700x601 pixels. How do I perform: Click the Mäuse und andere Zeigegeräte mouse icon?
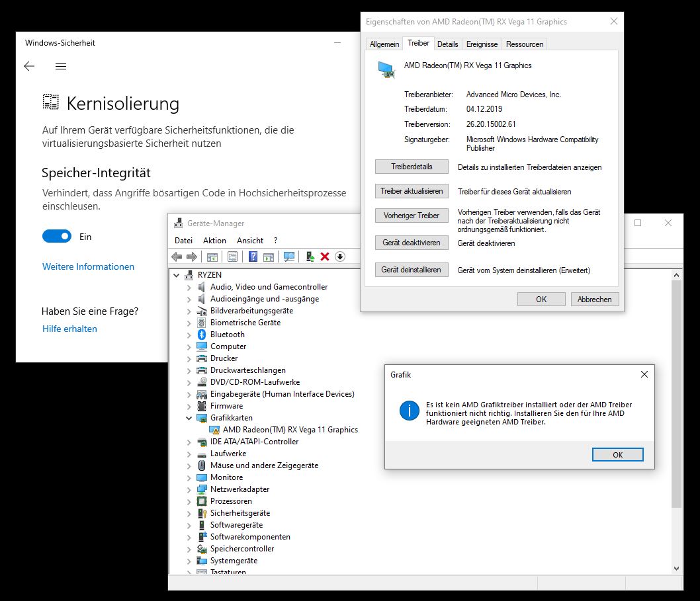pyautogui.click(x=202, y=465)
